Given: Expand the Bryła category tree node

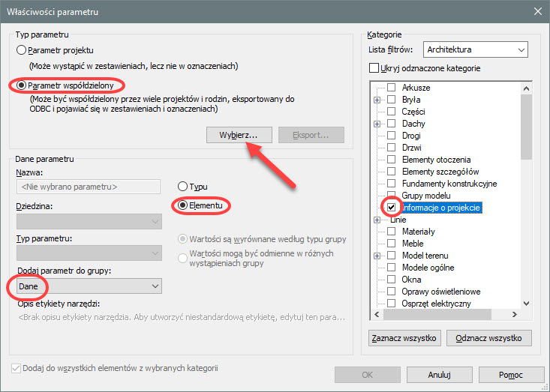Looking at the screenshot, I should pyautogui.click(x=377, y=100).
